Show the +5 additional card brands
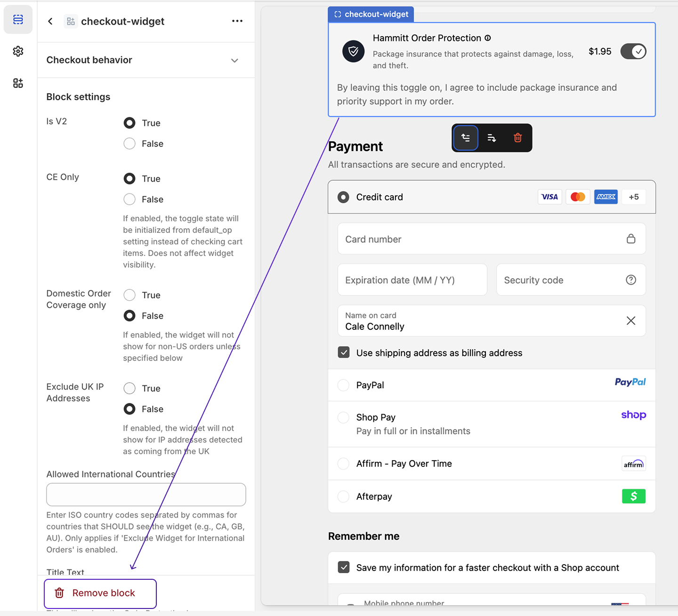 (634, 197)
